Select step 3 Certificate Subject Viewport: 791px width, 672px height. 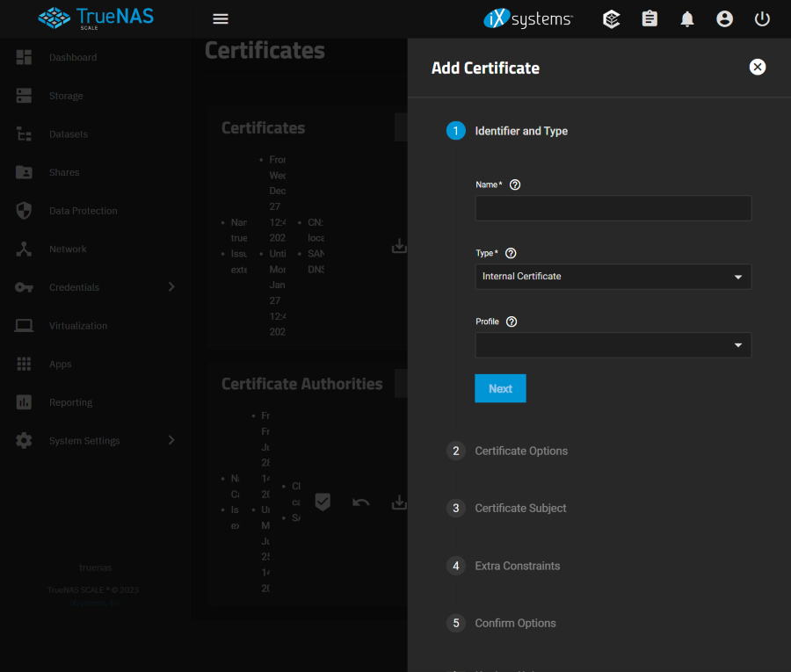point(520,508)
